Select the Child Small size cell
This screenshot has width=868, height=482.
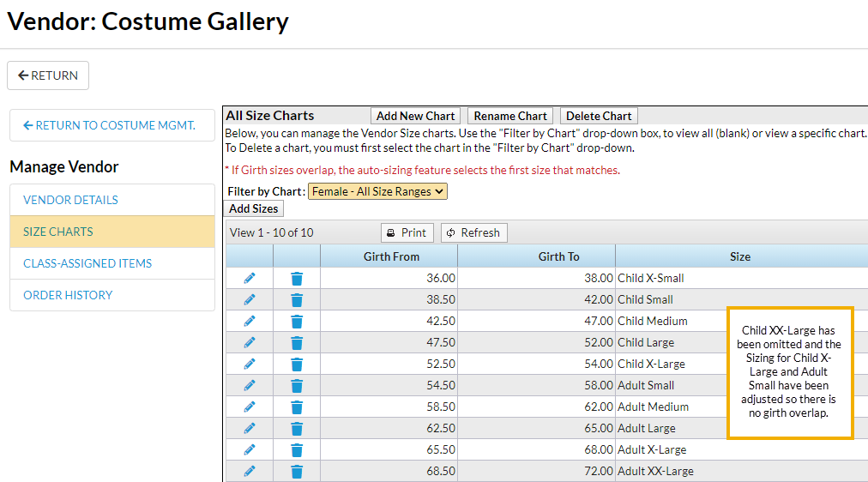[741, 300]
